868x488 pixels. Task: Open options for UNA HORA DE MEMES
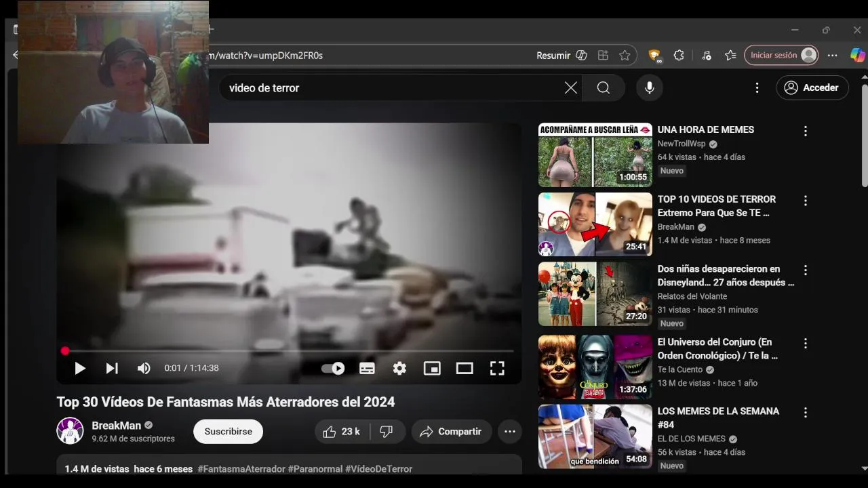pyautogui.click(x=806, y=131)
